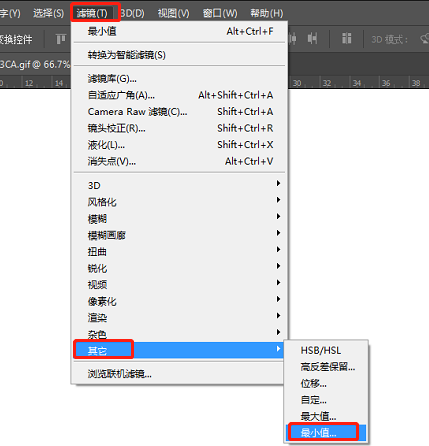Click the distribute horizontal centers icon

(292, 39)
